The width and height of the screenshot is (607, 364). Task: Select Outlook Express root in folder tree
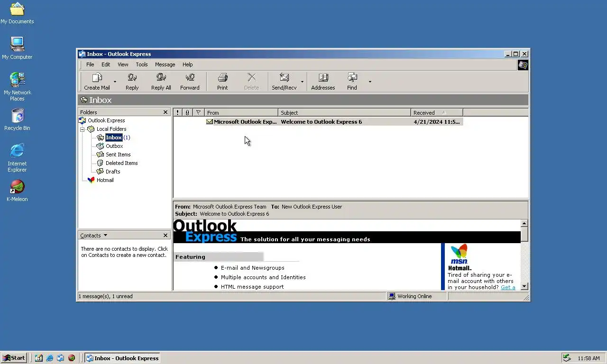(106, 120)
